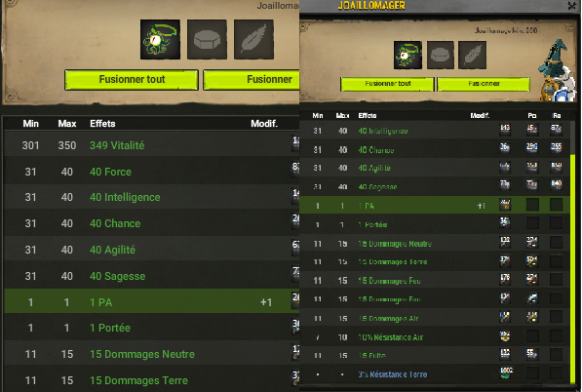Click the rune icon for 10% Résistance Air
The width and height of the screenshot is (582, 392).
[x=505, y=336]
